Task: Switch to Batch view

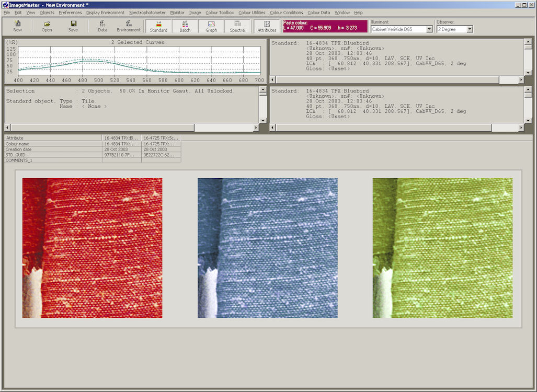Action: tap(185, 26)
